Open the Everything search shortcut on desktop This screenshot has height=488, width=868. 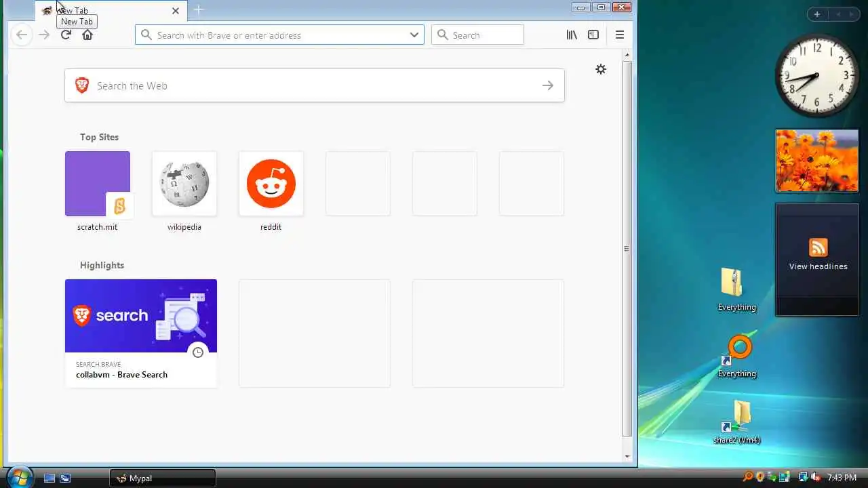[x=736, y=357]
